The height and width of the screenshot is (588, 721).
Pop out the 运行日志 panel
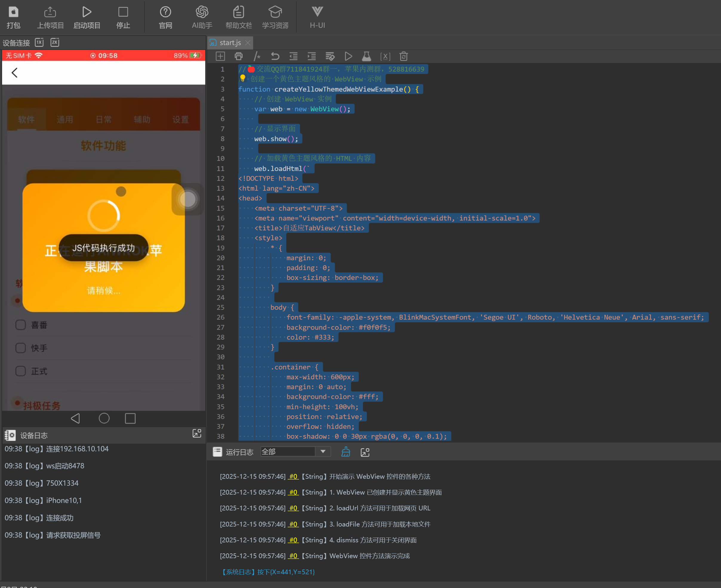point(365,452)
